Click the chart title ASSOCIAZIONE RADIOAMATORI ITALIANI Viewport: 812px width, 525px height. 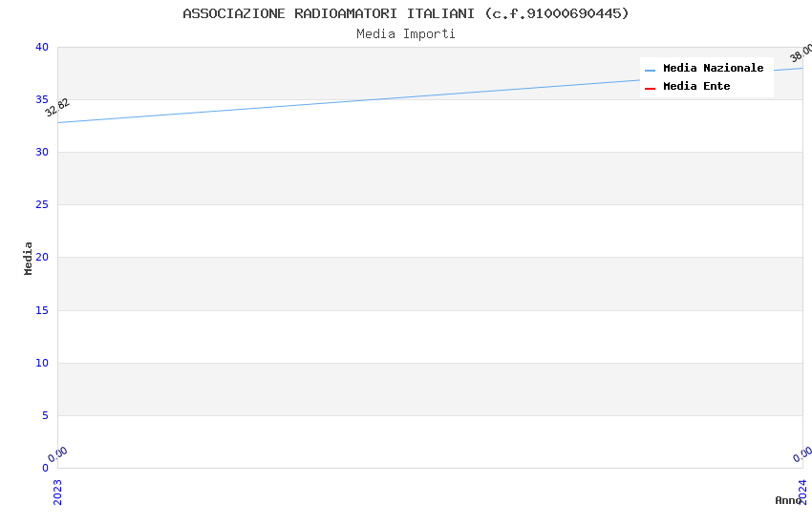tap(406, 13)
